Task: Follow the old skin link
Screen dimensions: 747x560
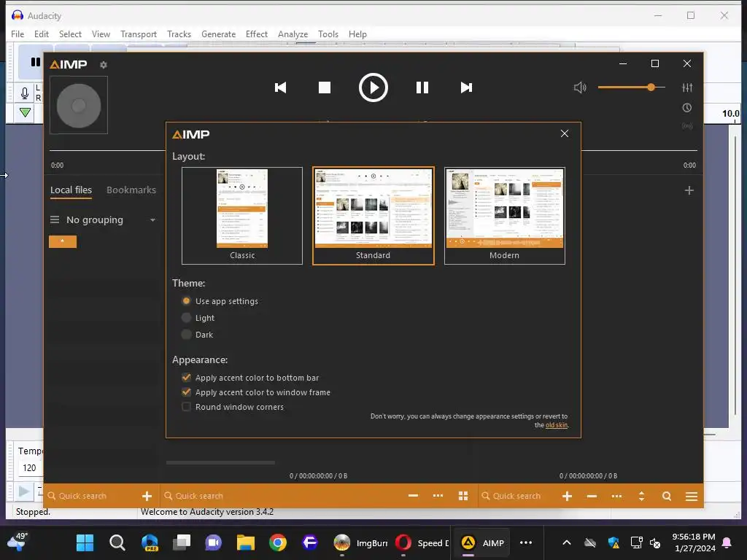Action: 557,425
